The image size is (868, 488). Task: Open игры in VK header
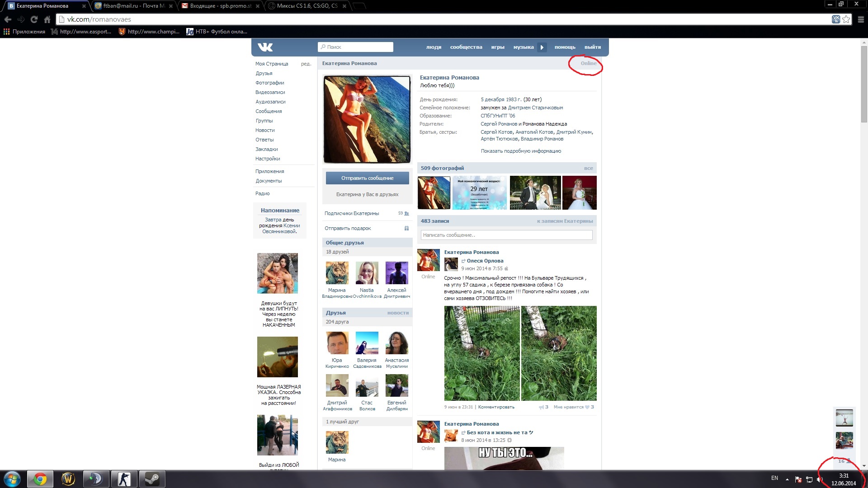pos(498,47)
